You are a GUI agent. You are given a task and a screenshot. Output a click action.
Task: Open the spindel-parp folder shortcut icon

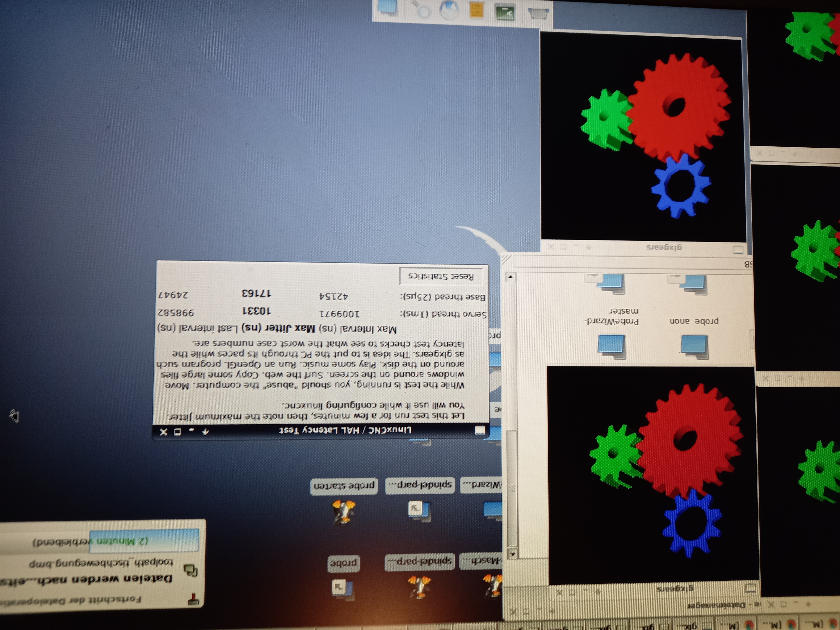click(x=419, y=511)
